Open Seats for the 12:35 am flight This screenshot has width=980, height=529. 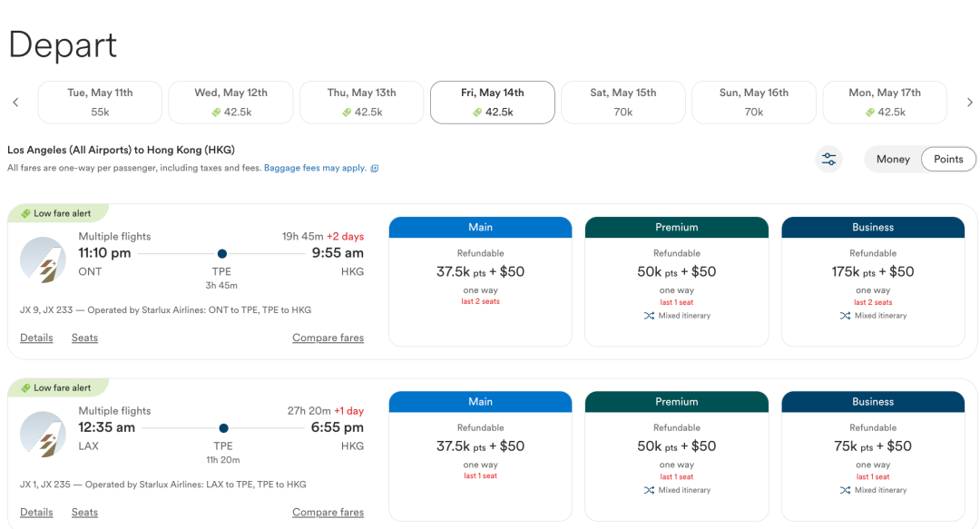[84, 512]
